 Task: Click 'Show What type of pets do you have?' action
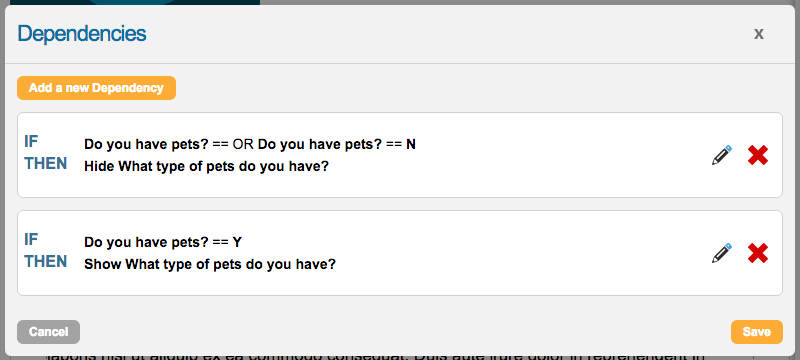click(x=210, y=265)
